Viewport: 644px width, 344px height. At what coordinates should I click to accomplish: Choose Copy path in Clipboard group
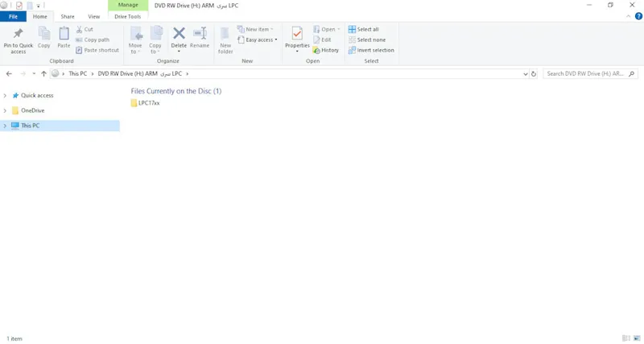[93, 39]
